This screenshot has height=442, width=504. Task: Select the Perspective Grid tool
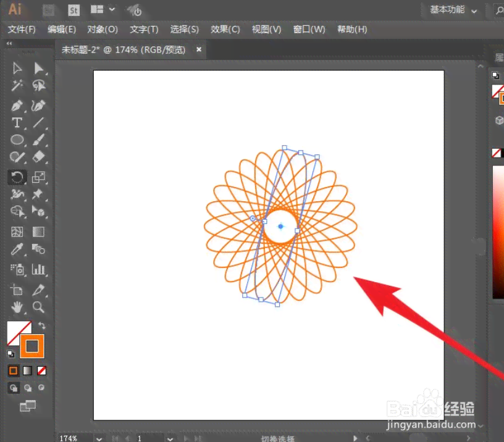pos(38,211)
